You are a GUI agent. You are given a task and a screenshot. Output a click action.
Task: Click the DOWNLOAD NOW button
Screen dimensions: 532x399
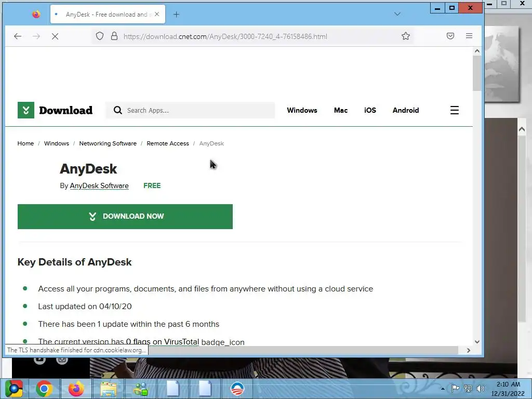tap(125, 217)
